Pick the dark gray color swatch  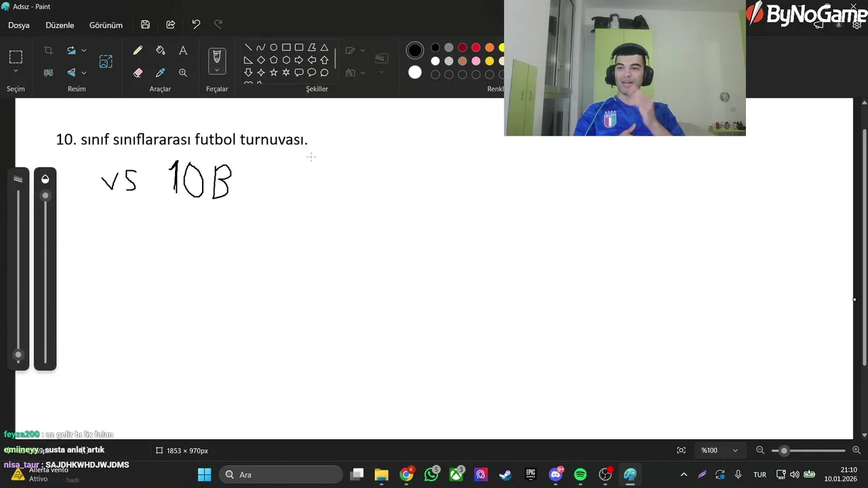coord(449,47)
